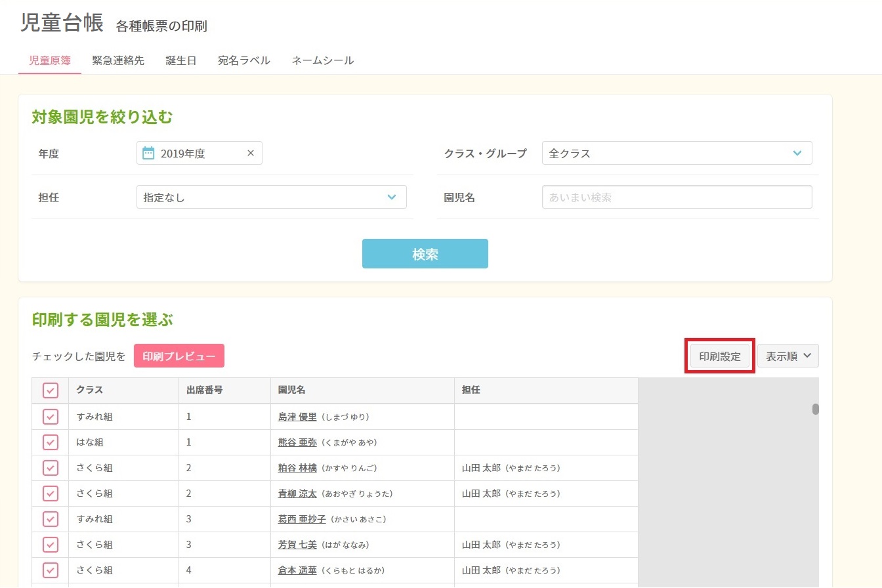Open the child record link 青柳 涼太
Viewport: 882px width, 588px height.
click(x=297, y=493)
